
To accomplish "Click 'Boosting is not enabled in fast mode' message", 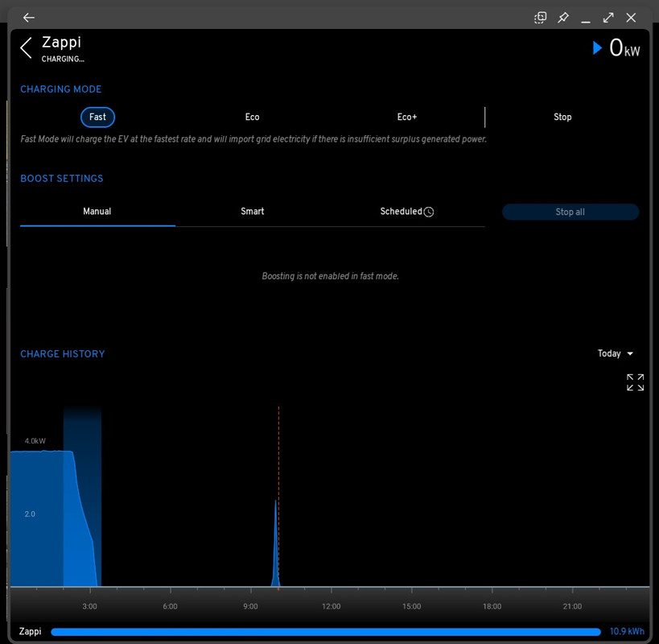I will pyautogui.click(x=331, y=276).
